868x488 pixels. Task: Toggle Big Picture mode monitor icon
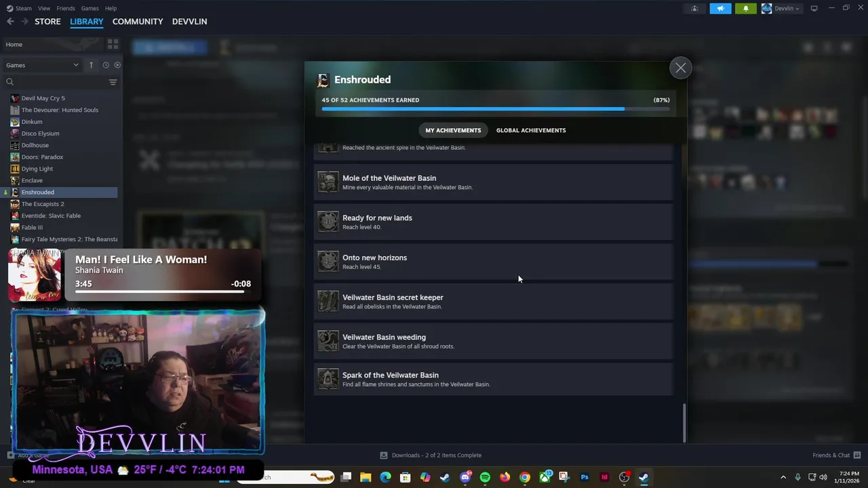[x=814, y=8]
